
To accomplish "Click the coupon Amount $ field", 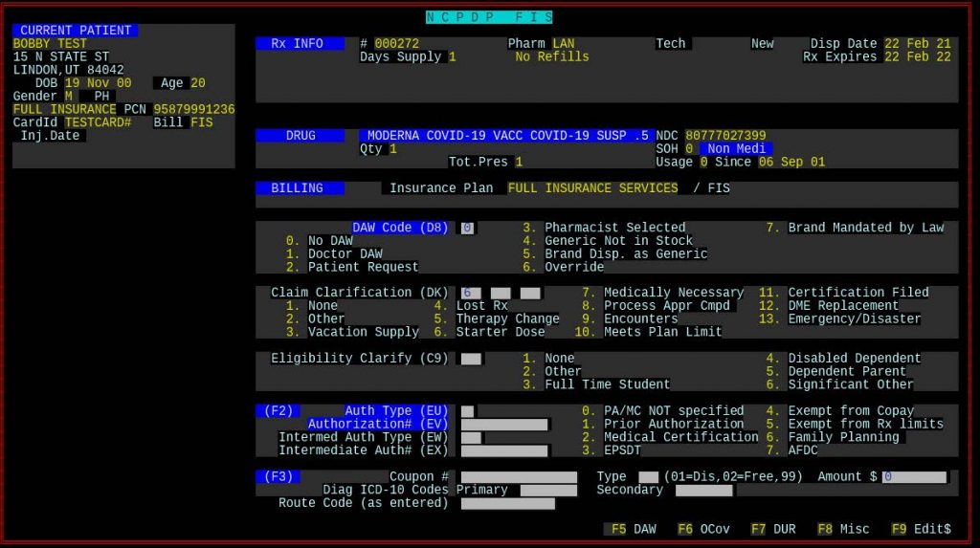I will (x=914, y=477).
